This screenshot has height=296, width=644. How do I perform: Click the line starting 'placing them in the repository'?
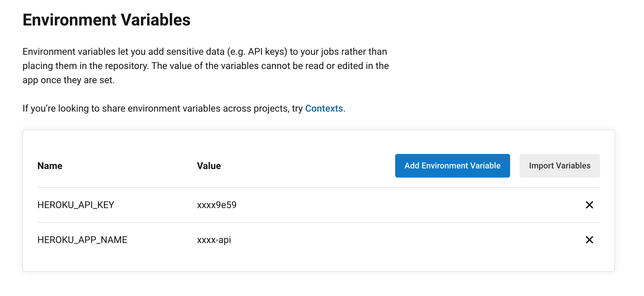(206, 66)
